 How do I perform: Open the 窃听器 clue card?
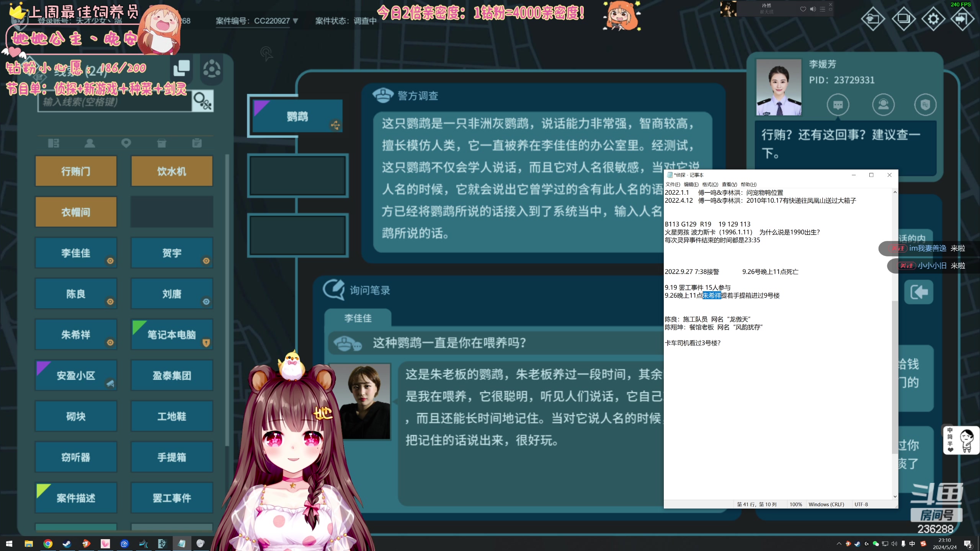tap(76, 457)
